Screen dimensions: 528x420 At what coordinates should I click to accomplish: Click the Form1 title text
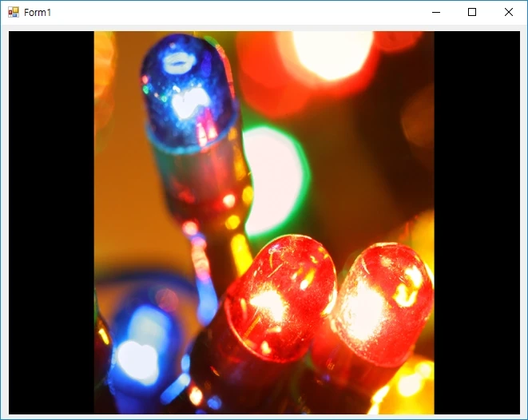pos(38,13)
